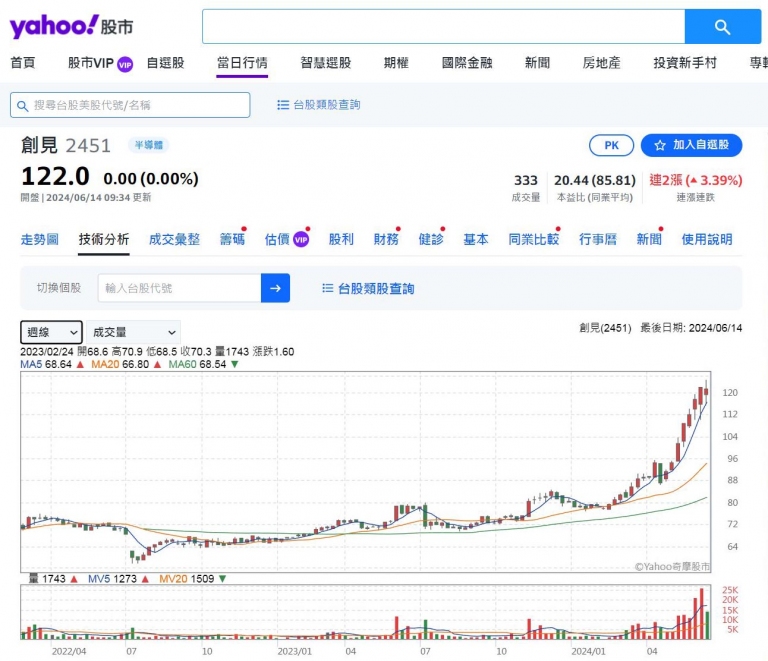
Task: Open 智慧選股 navigation item
Action: 326,63
